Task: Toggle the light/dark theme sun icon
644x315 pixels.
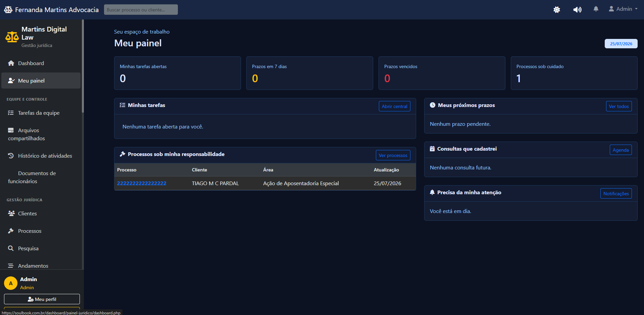Action: tap(557, 10)
